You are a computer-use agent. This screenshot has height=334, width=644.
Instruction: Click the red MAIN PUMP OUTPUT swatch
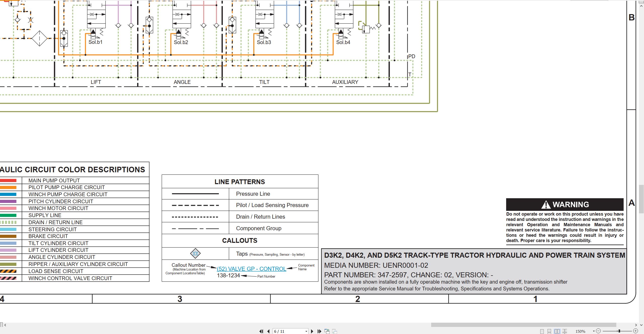click(x=8, y=181)
